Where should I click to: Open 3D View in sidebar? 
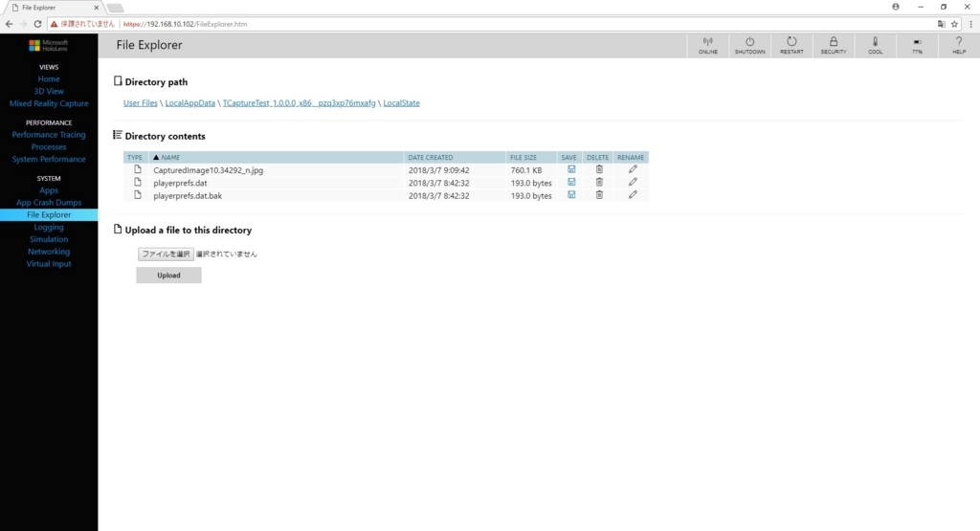49,91
